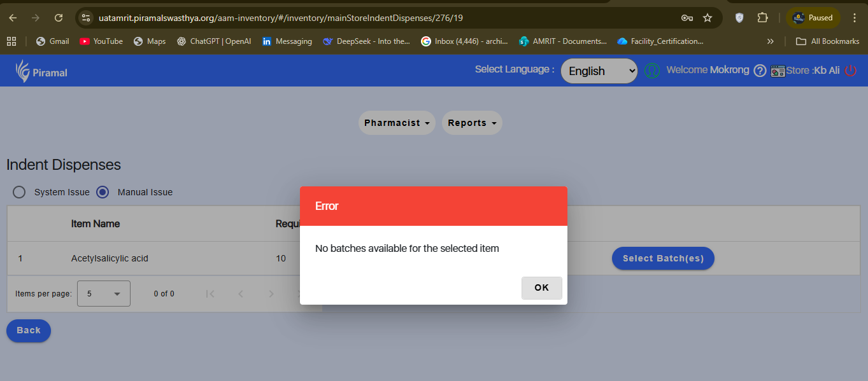This screenshot has height=381, width=868.
Task: Click the Select Batch(es) button
Action: pos(662,258)
